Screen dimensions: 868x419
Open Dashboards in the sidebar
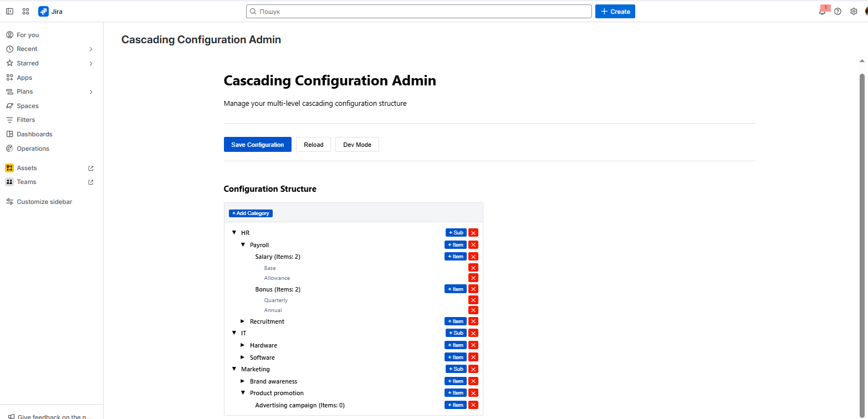click(x=34, y=134)
